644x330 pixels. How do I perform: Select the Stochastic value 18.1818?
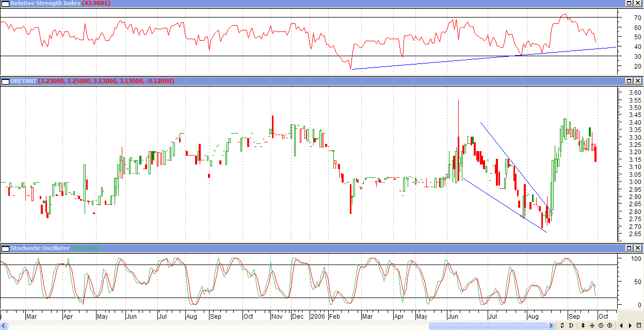pyautogui.click(x=86, y=249)
